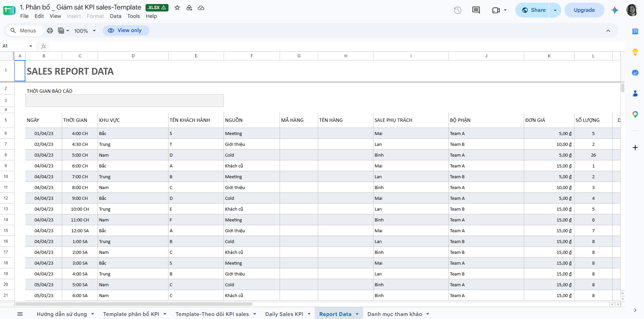The height and width of the screenshot is (319, 644).
Task: Click the 12:00 SA time cell
Action: coord(80,231)
